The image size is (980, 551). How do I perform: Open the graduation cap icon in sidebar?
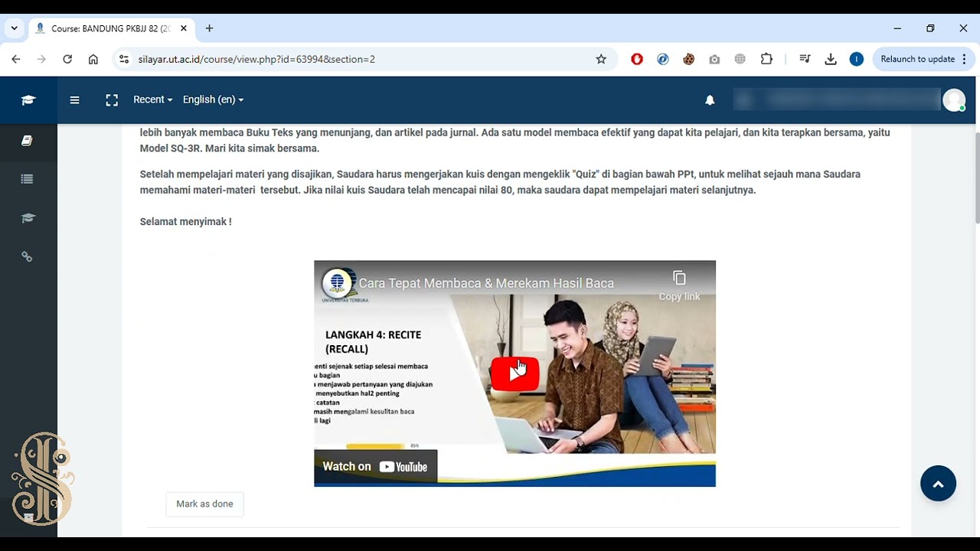coord(28,218)
